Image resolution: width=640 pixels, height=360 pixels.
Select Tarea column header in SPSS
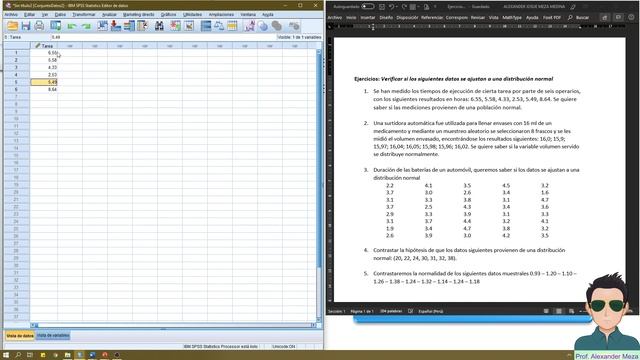tap(44, 46)
